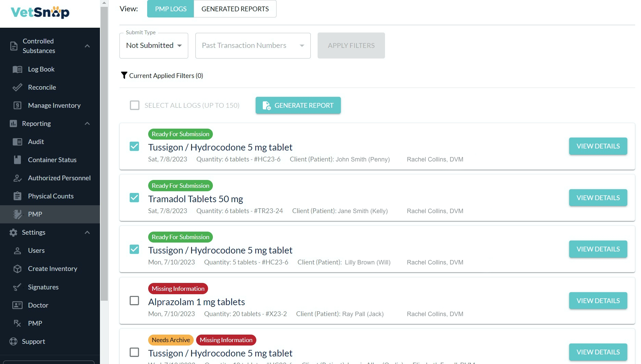Image resolution: width=641 pixels, height=364 pixels.
Task: Click the Physical Counts clipboard icon
Action: pos(17,196)
